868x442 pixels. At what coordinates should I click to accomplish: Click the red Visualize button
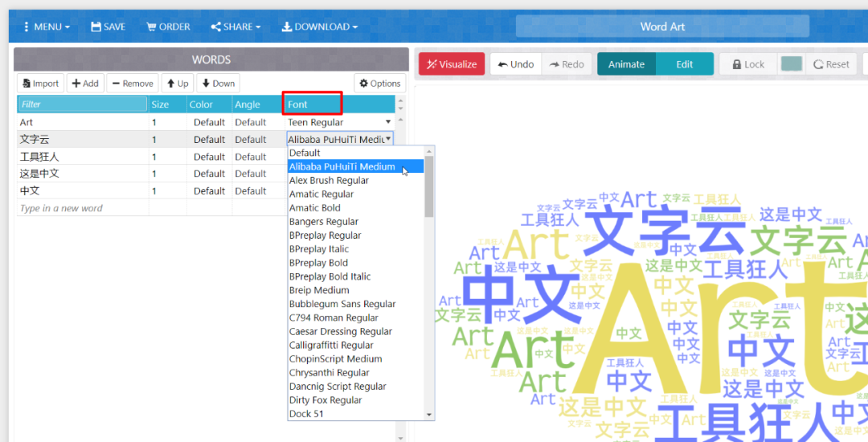452,64
